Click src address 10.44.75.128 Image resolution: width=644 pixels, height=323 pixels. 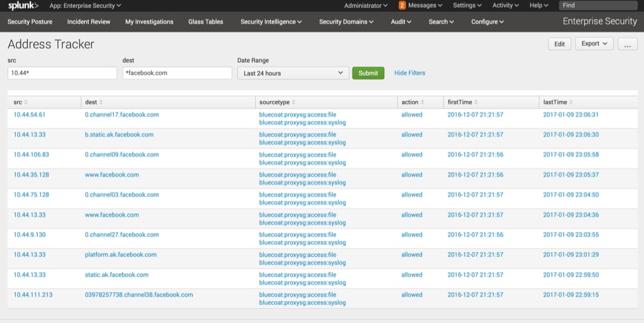tap(31, 195)
